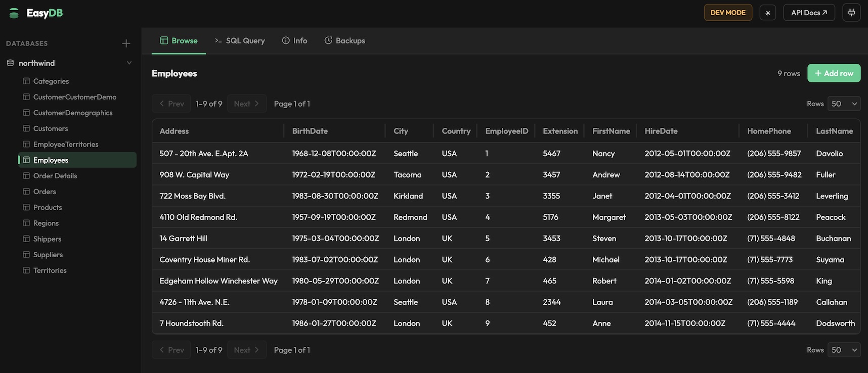Image resolution: width=868 pixels, height=373 pixels.
Task: Open the Order Details table
Action: [77, 175]
